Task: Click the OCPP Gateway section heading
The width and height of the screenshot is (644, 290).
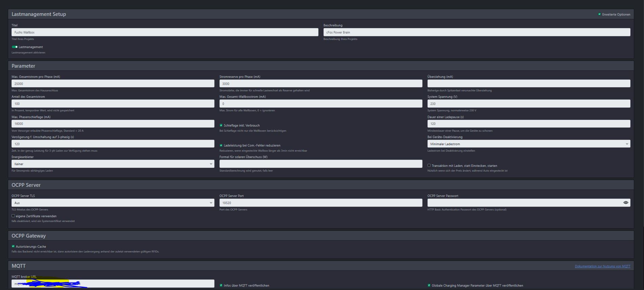Action: [x=28, y=236]
